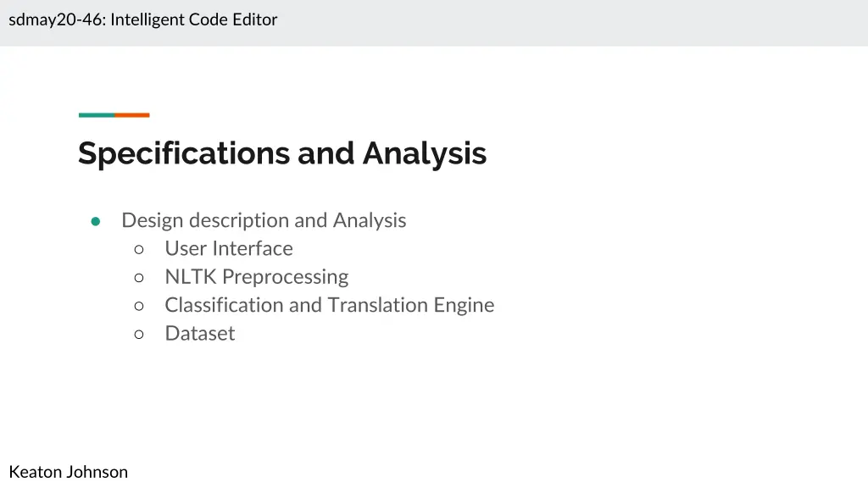Click the word "Engine" in the third sub-item
The width and height of the screenshot is (868, 488).
coord(464,305)
